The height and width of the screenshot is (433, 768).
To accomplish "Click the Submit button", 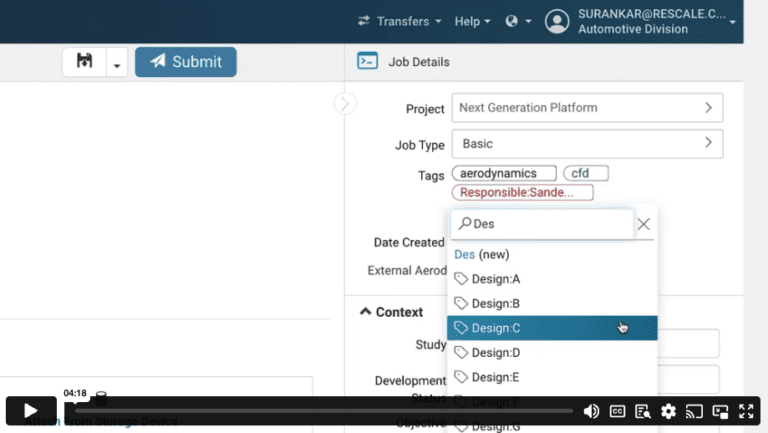I will click(x=186, y=62).
